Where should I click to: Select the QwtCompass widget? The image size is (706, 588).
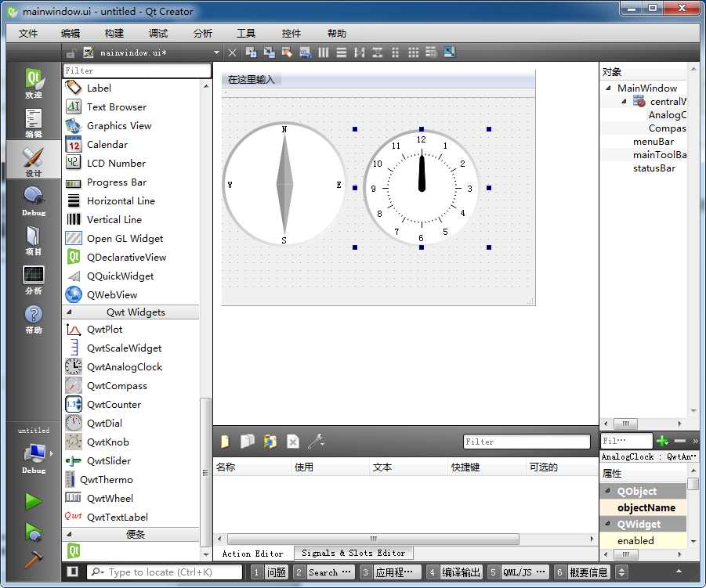click(x=117, y=386)
